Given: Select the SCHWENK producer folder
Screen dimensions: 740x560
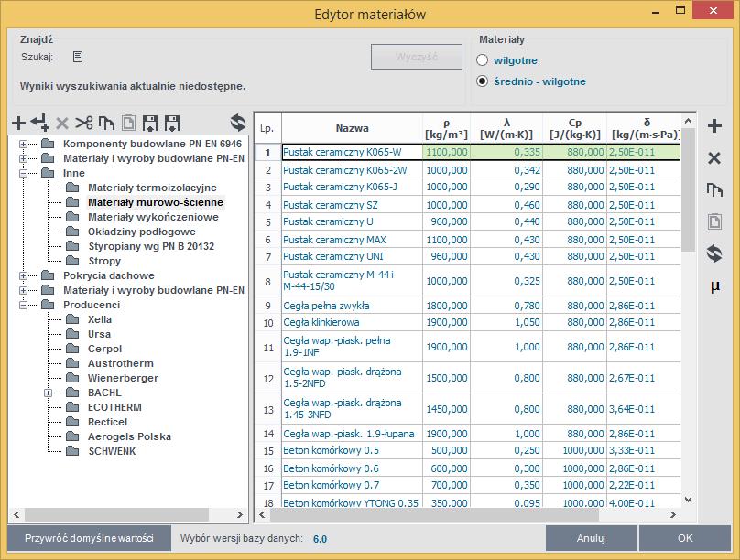Looking at the screenshot, I should click(112, 451).
